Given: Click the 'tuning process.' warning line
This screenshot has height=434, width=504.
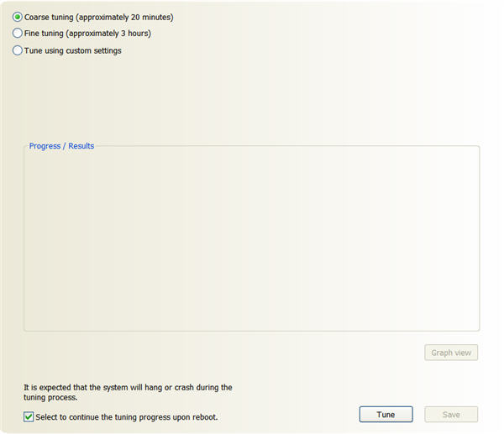Looking at the screenshot, I should [x=50, y=398].
